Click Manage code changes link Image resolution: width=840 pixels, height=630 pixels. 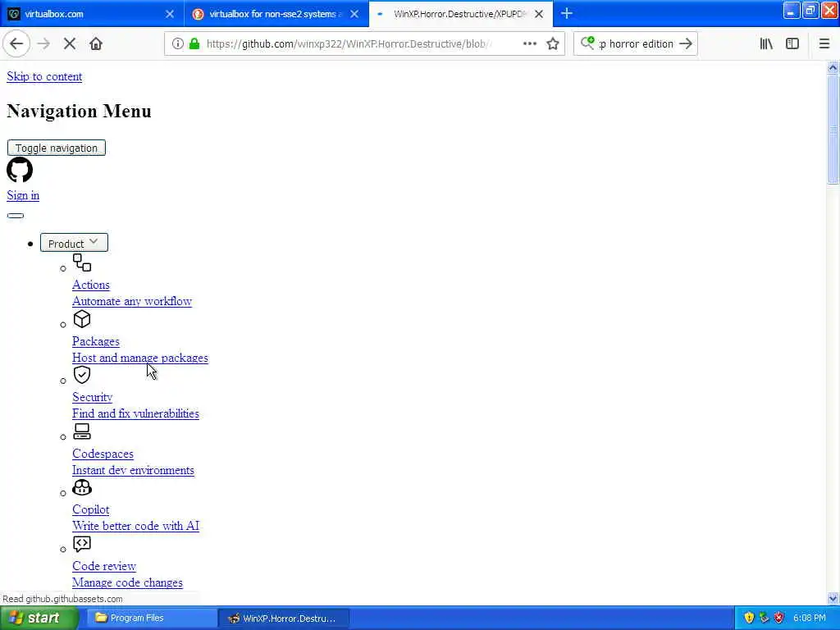[x=127, y=583]
